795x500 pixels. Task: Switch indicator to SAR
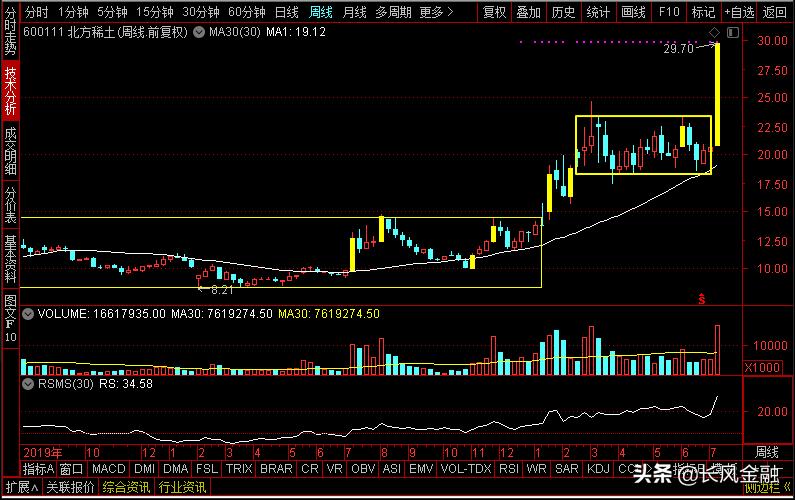[x=567, y=469]
